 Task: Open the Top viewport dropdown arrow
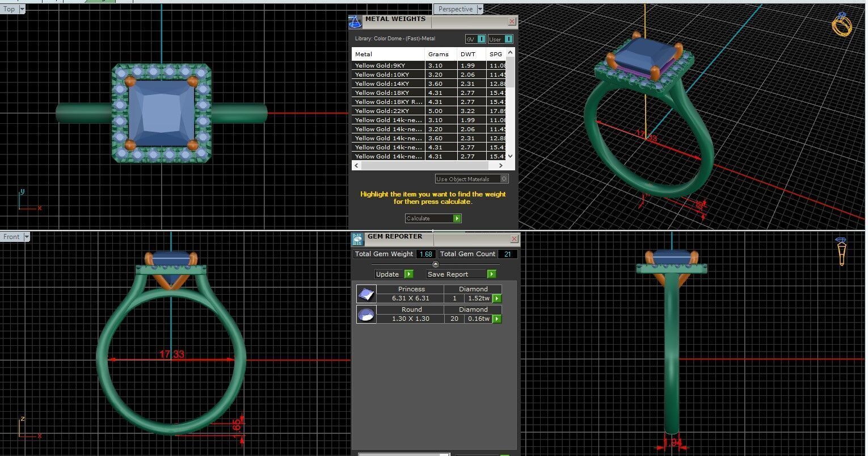point(22,9)
